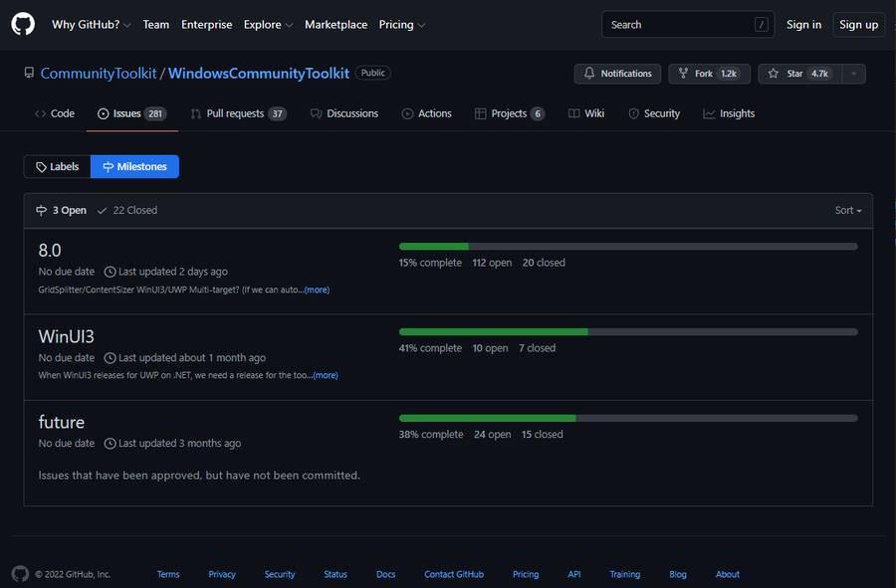Select the Milestones view button
The height and width of the screenshot is (588, 896).
point(134,167)
